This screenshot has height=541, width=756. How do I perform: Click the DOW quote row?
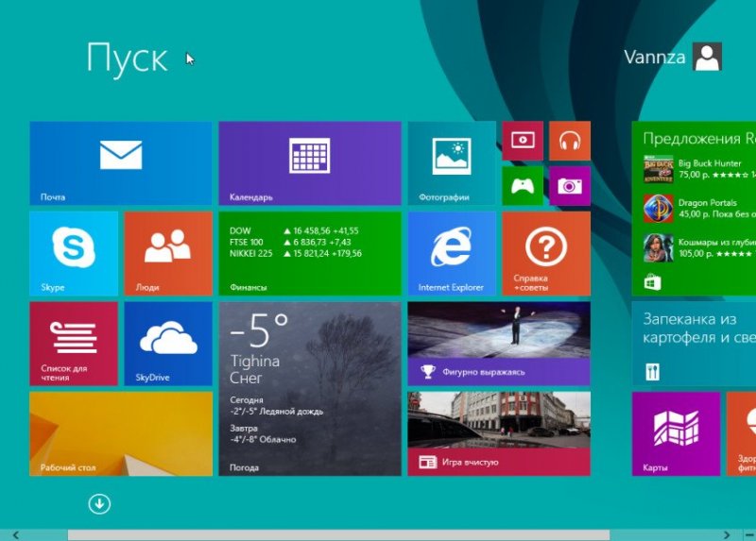[x=294, y=230]
